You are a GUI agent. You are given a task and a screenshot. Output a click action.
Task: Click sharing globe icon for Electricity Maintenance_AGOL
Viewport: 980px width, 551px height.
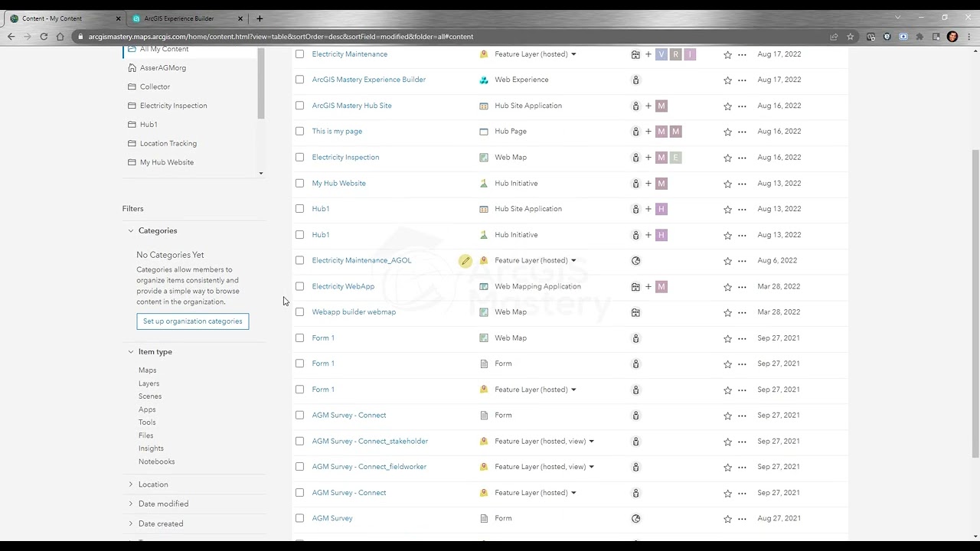(x=635, y=261)
